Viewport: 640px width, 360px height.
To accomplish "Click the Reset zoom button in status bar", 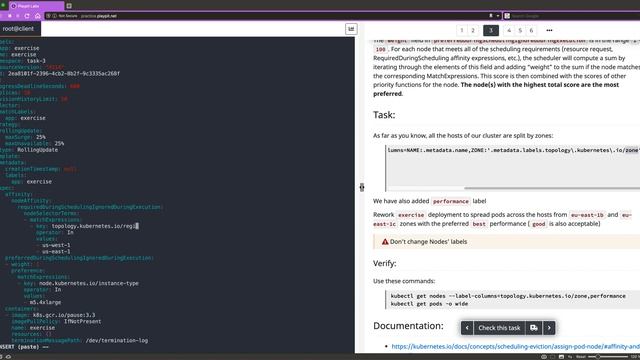I will 581,357.
